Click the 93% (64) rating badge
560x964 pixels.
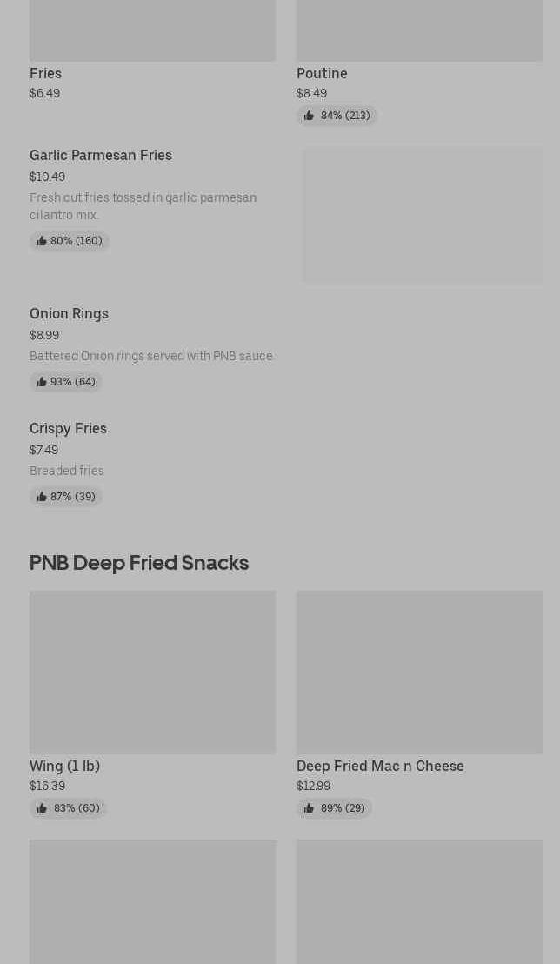66,382
